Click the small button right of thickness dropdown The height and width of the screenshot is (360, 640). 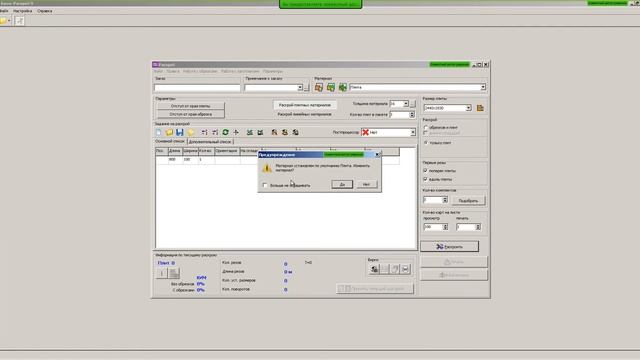click(413, 104)
